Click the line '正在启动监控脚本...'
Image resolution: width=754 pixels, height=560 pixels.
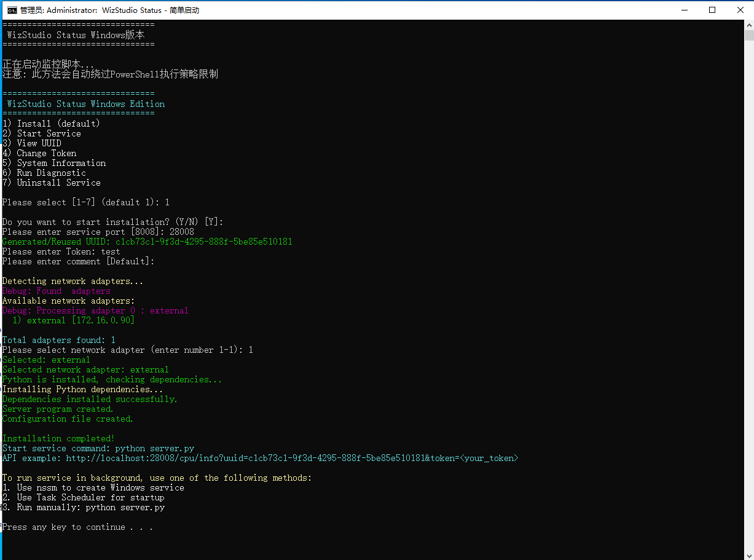[49, 65]
